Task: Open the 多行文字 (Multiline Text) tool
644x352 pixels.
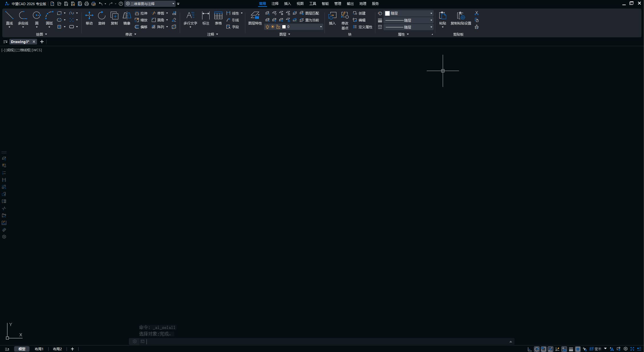Action: pos(190,19)
